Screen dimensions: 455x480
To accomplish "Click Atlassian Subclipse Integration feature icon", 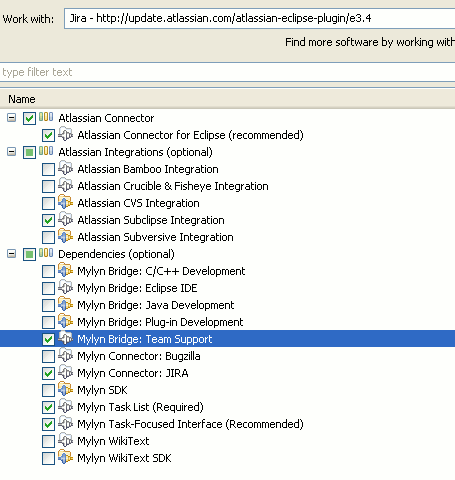I will click(66, 219).
